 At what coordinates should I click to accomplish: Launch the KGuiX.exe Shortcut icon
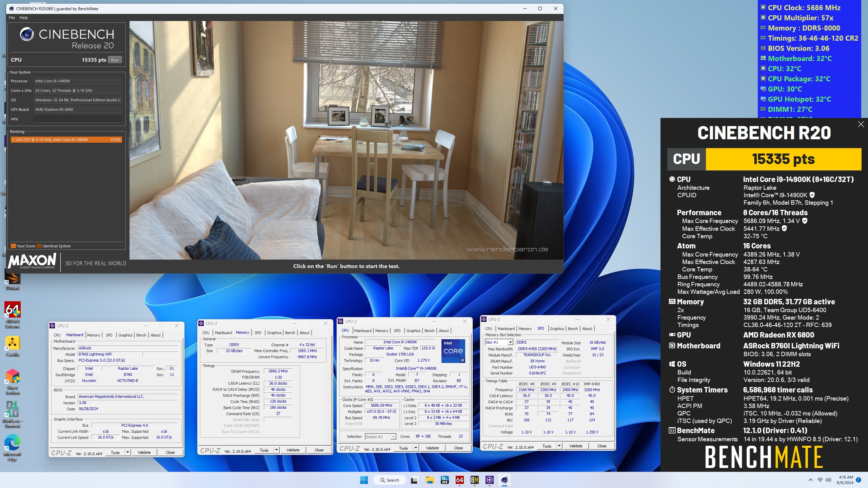(x=12, y=414)
